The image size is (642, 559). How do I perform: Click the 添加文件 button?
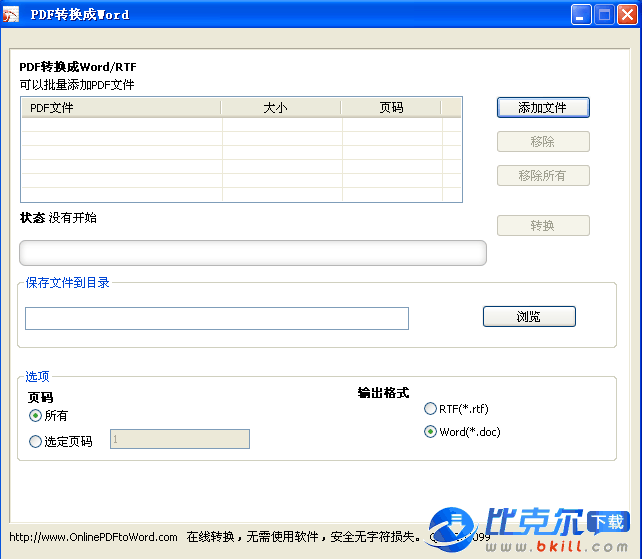click(543, 108)
